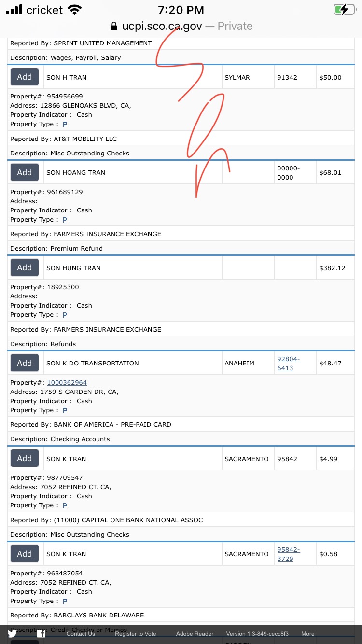The height and width of the screenshot is (644, 362).
Task: Select Description: Wages, Payroll, Salary
Action: (66, 58)
